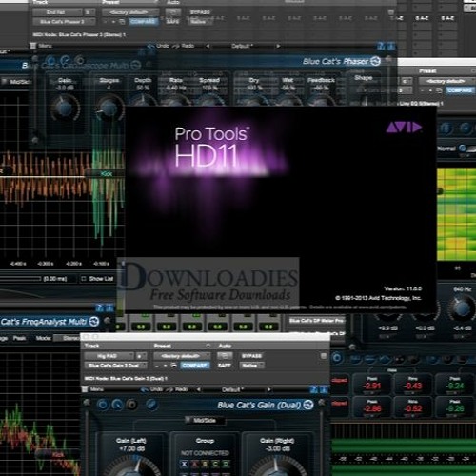This screenshot has width=476, height=476.
Task: Click the Blue Cat logo beside Gain (Dual) title
Action: (x=308, y=405)
